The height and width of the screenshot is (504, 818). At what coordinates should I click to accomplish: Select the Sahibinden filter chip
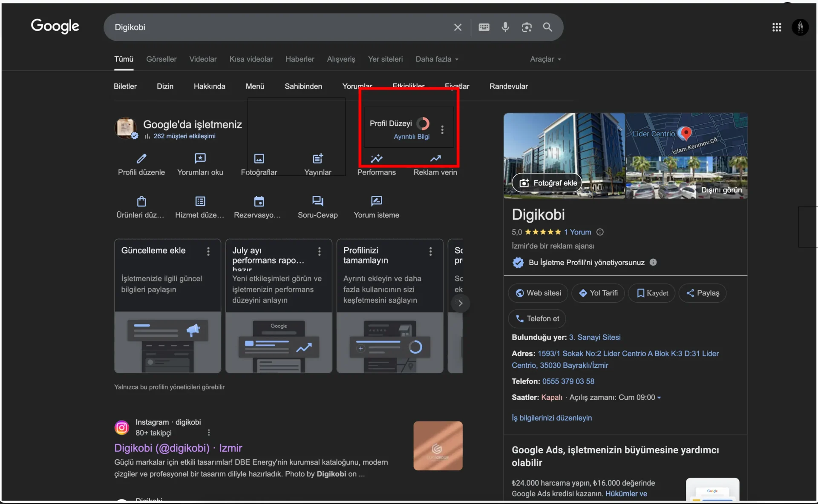pyautogui.click(x=303, y=86)
